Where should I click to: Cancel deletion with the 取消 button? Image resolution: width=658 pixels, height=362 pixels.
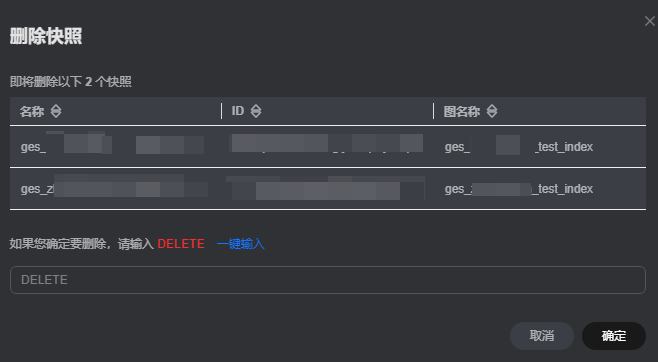542,336
